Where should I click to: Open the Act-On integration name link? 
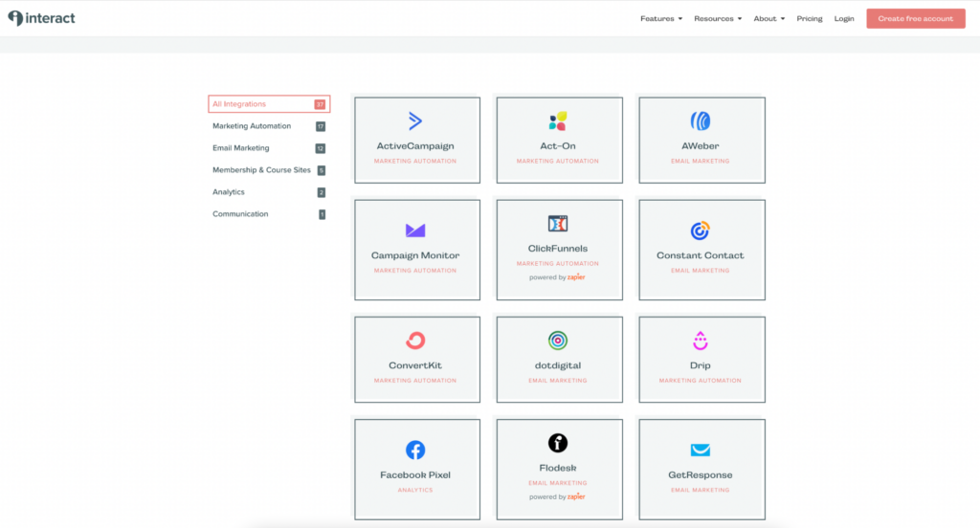pos(558,146)
